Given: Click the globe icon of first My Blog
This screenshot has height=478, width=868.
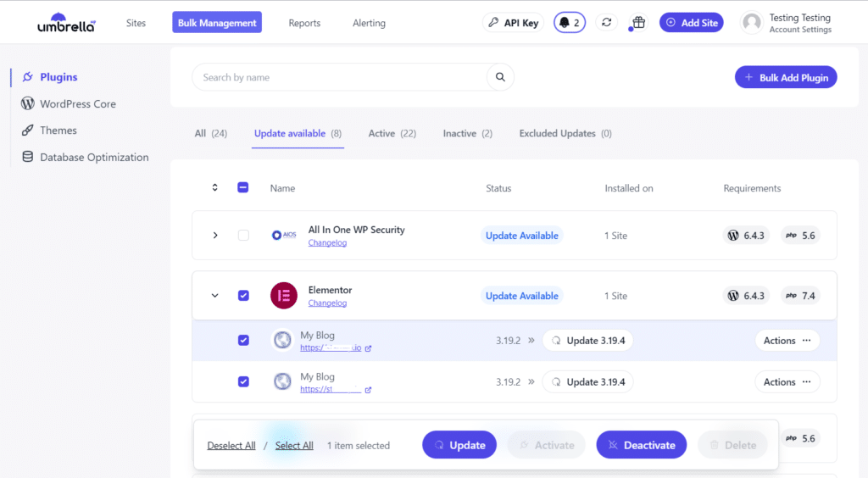Looking at the screenshot, I should pyautogui.click(x=282, y=340).
